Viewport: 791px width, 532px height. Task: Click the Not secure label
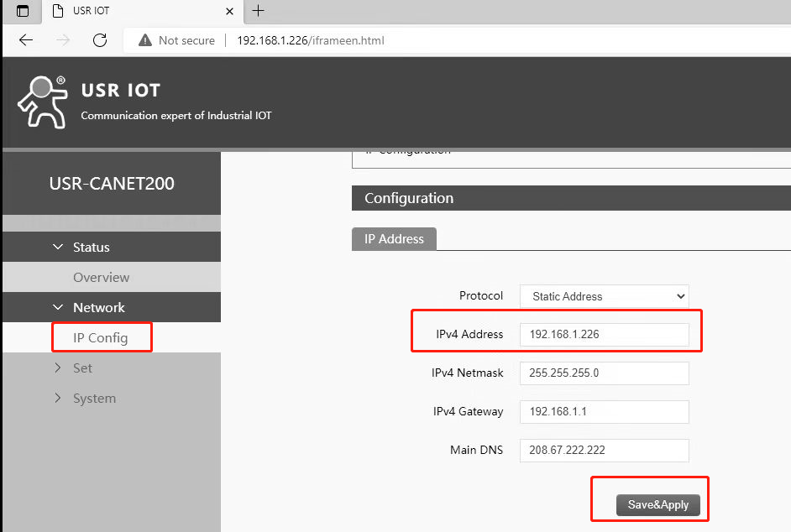[186, 40]
